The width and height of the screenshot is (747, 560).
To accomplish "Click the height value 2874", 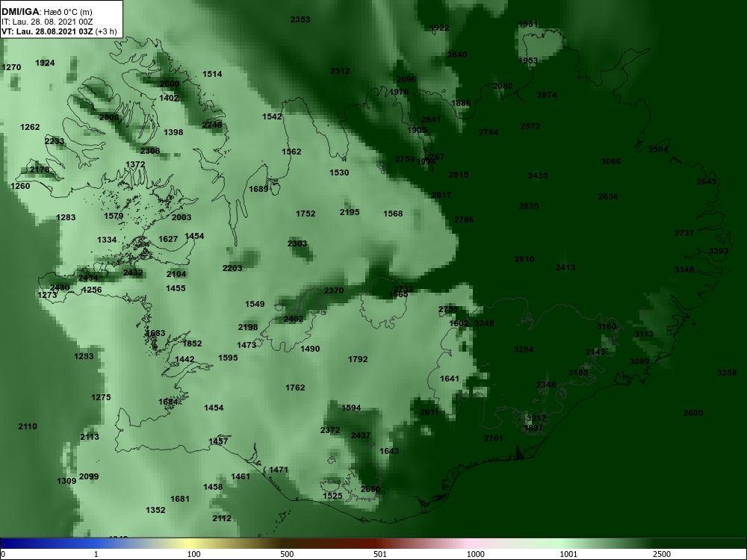I will pos(547,95).
